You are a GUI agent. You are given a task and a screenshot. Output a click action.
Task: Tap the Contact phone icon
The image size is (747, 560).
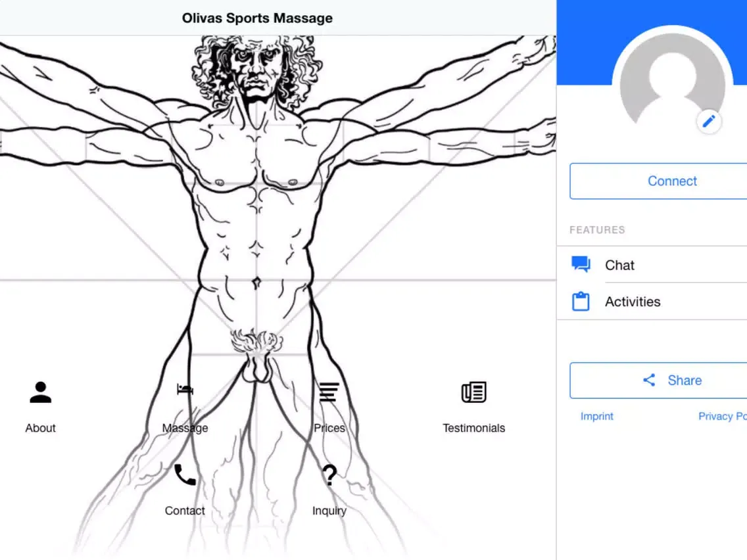pyautogui.click(x=185, y=475)
